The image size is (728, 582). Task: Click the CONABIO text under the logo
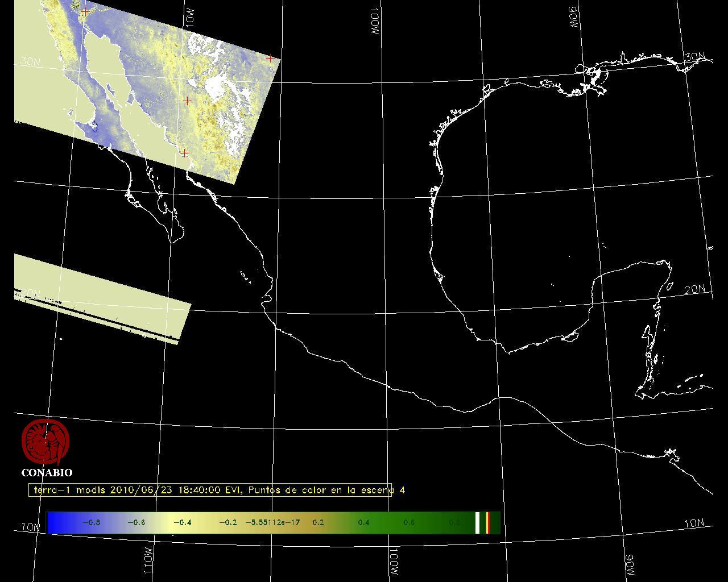(47, 473)
